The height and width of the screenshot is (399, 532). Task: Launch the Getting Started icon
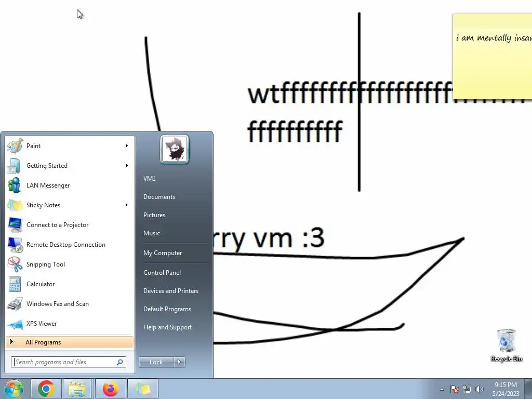[14, 166]
